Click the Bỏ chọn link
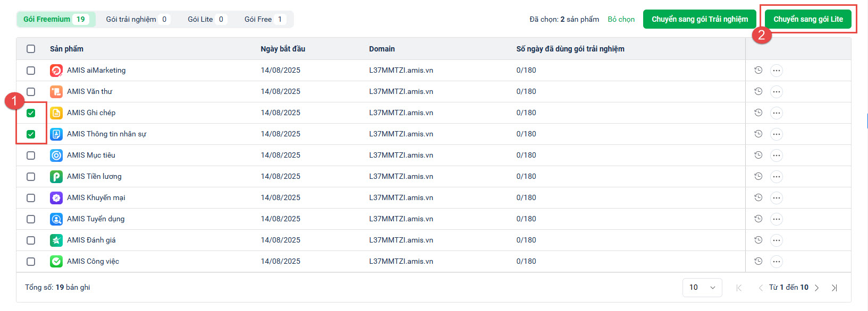This screenshot has width=868, height=311. [621, 20]
